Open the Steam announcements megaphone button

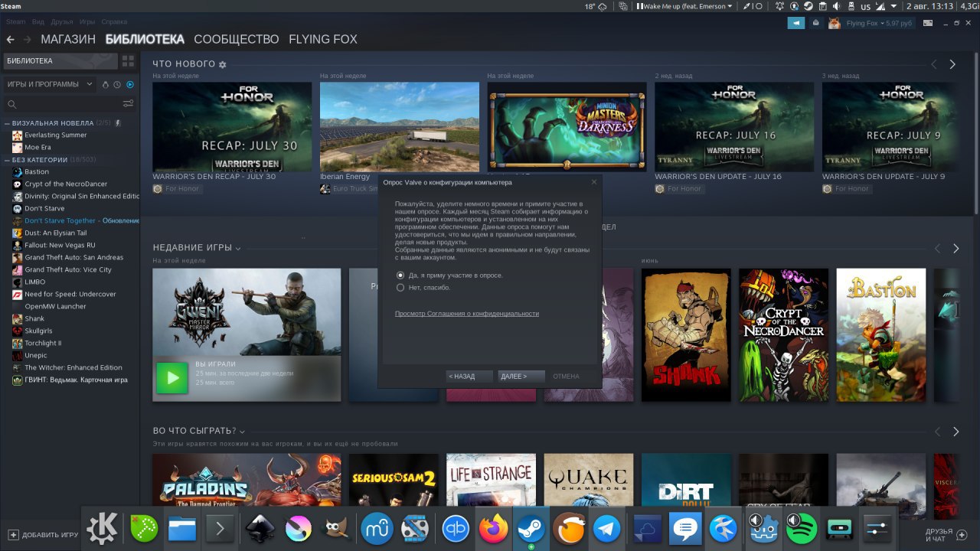tap(796, 23)
